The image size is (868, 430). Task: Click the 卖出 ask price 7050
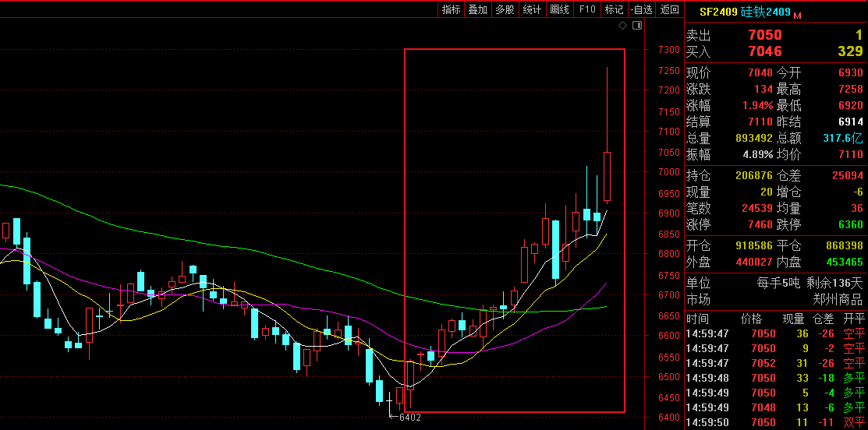(764, 35)
